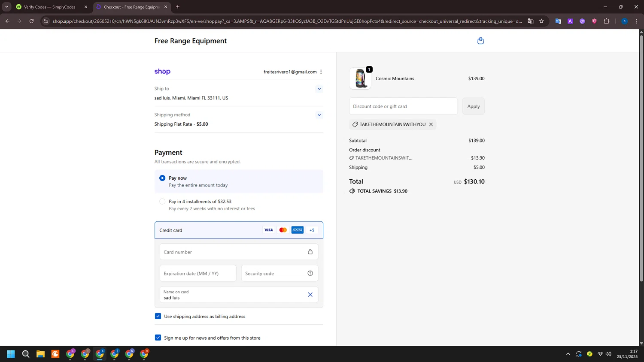644x362 pixels.
Task: Expand the Ship to address section
Action: point(319,89)
